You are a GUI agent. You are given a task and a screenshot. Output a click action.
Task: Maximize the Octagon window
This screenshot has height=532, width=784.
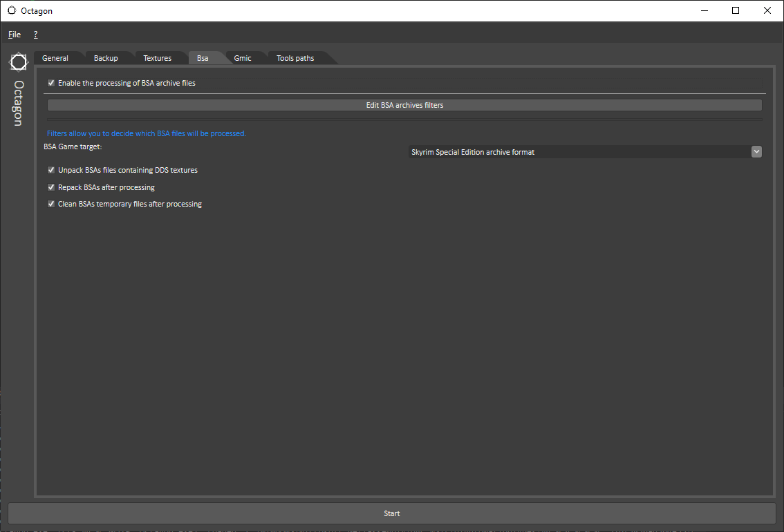tap(736, 10)
